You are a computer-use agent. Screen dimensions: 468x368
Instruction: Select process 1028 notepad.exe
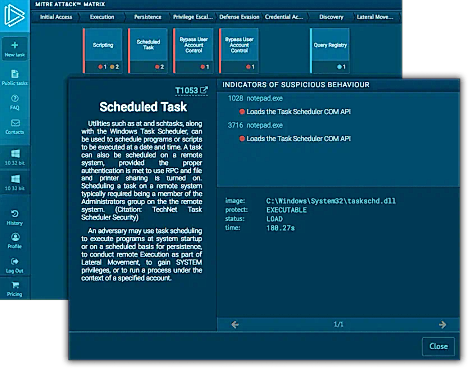pos(255,98)
